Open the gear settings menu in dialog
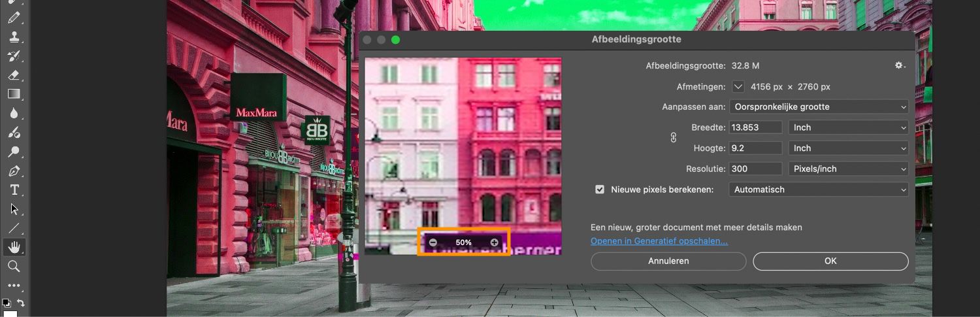The image size is (980, 317). (x=900, y=65)
